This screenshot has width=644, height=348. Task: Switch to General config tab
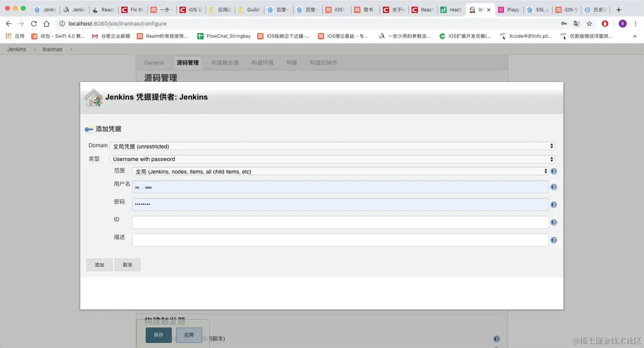[x=154, y=63]
